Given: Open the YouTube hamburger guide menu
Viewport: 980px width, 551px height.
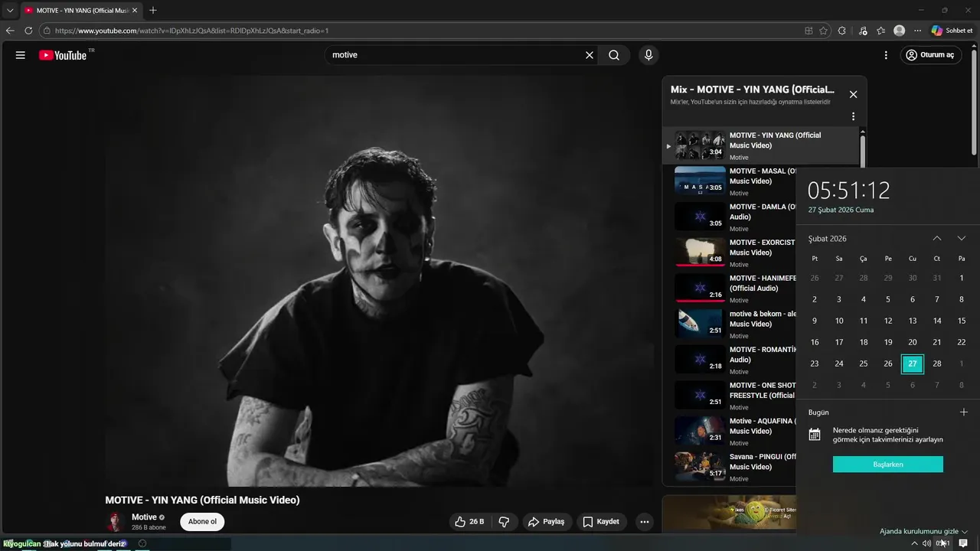Looking at the screenshot, I should pyautogui.click(x=21, y=55).
